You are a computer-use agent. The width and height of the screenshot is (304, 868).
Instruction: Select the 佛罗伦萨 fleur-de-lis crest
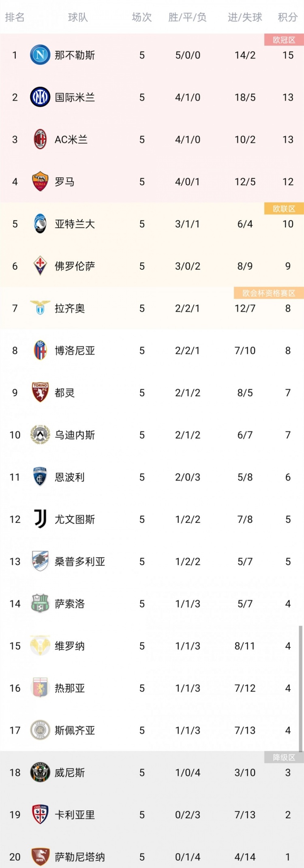(40, 266)
